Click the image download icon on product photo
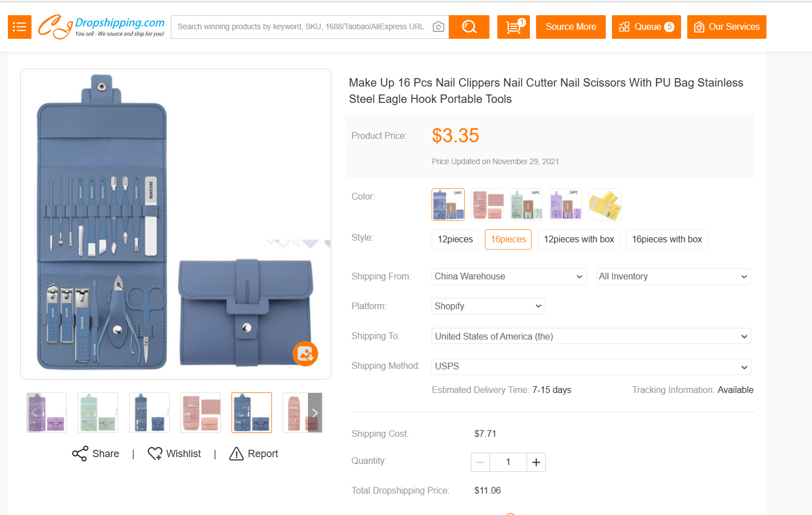This screenshot has height=515, width=812. 305,354
